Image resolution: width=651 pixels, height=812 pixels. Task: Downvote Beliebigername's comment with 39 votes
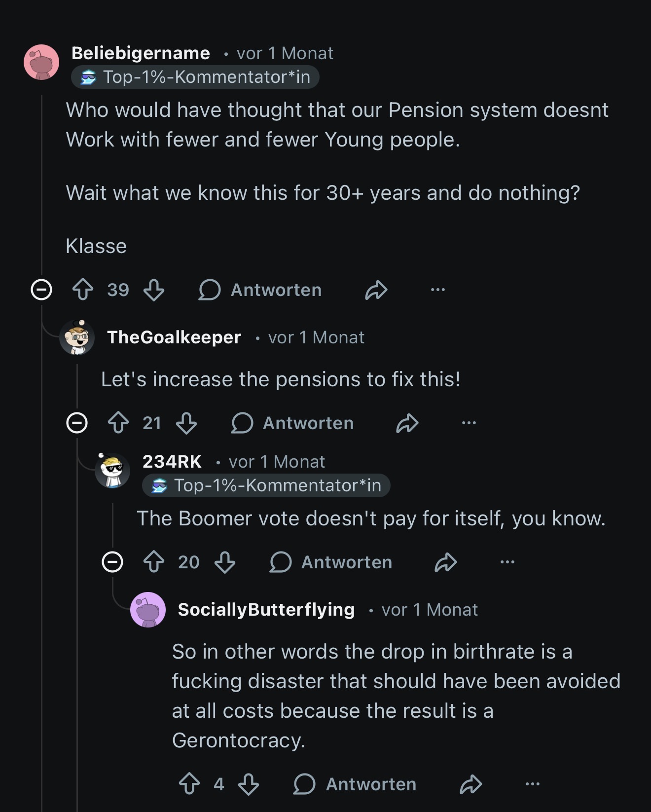click(154, 290)
